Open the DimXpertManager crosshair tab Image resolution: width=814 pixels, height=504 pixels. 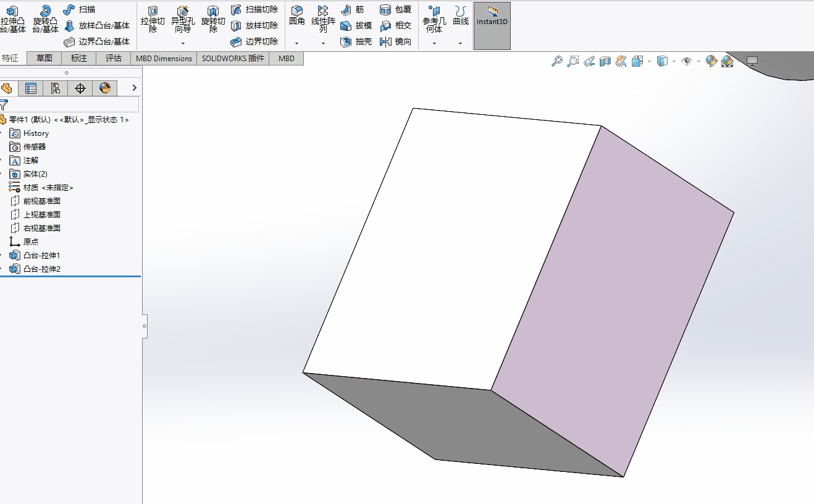click(x=80, y=88)
